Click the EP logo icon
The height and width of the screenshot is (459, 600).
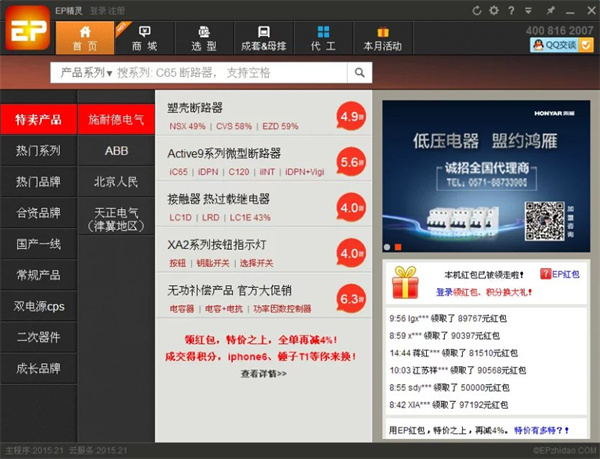click(x=28, y=28)
